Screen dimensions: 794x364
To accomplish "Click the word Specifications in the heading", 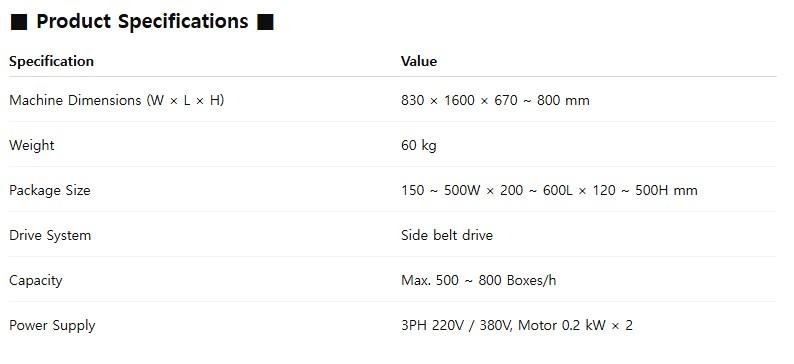I will click(183, 22).
